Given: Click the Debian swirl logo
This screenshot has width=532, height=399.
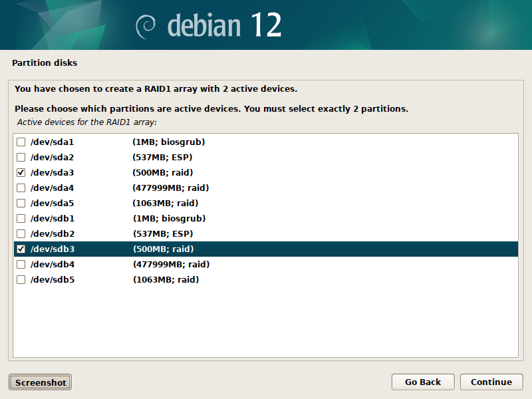Looking at the screenshot, I should 146,26.
